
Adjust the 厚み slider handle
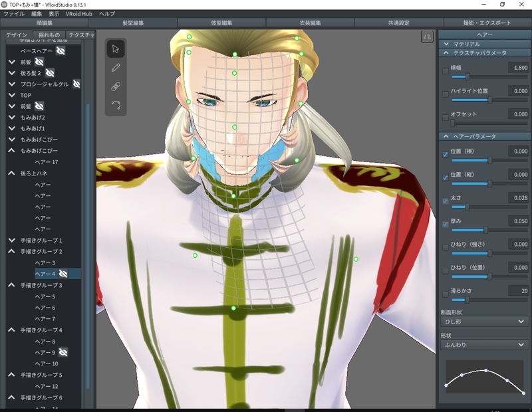point(485,230)
